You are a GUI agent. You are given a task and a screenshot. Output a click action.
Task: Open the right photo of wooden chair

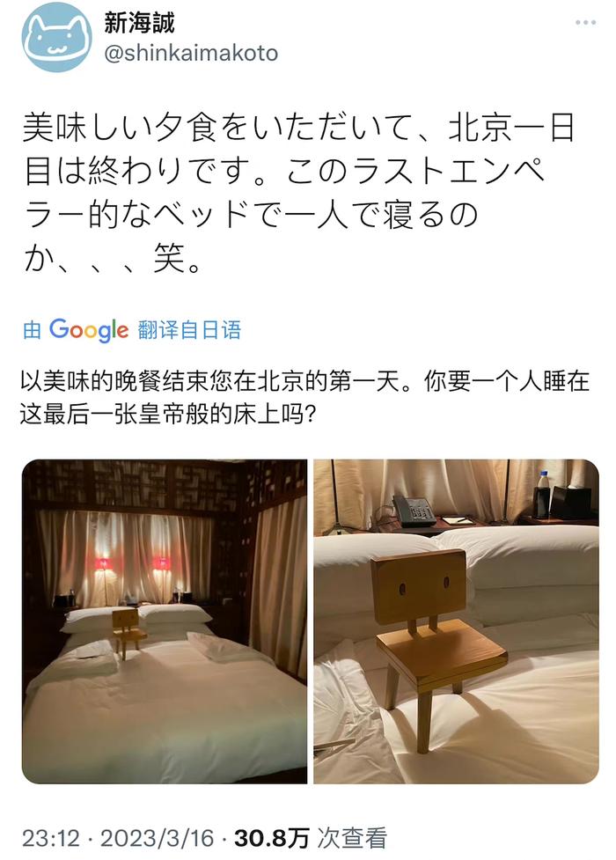pyautogui.click(x=457, y=621)
